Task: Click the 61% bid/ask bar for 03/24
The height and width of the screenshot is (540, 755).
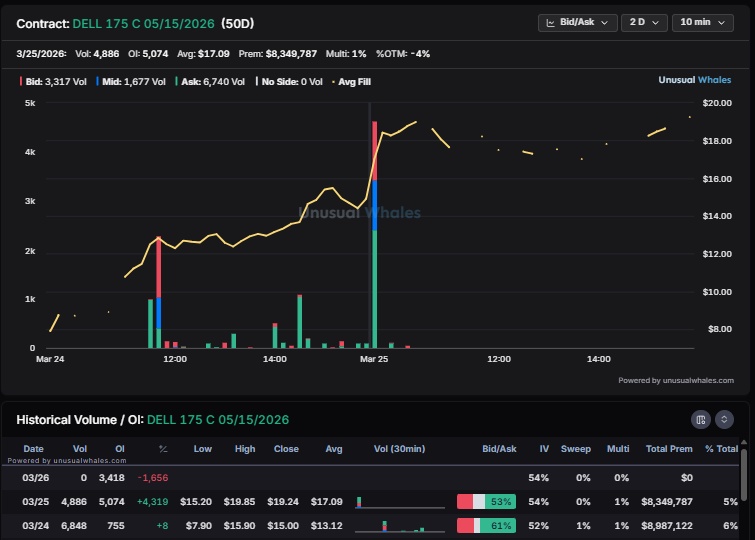Action: tap(486, 526)
